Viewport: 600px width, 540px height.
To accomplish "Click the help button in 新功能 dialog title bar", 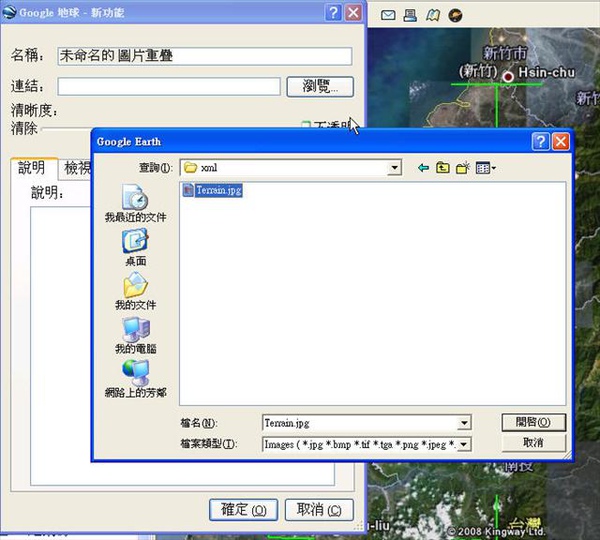I will click(x=333, y=13).
